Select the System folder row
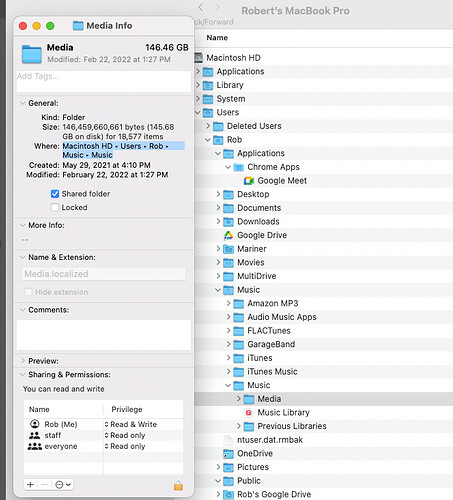Screen dimensions: 453x500 (323, 99)
